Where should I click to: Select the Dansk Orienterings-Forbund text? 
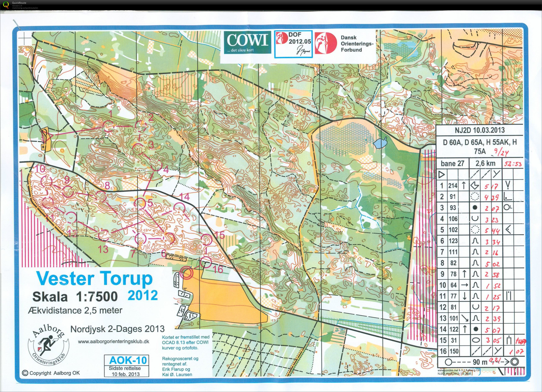[357, 44]
